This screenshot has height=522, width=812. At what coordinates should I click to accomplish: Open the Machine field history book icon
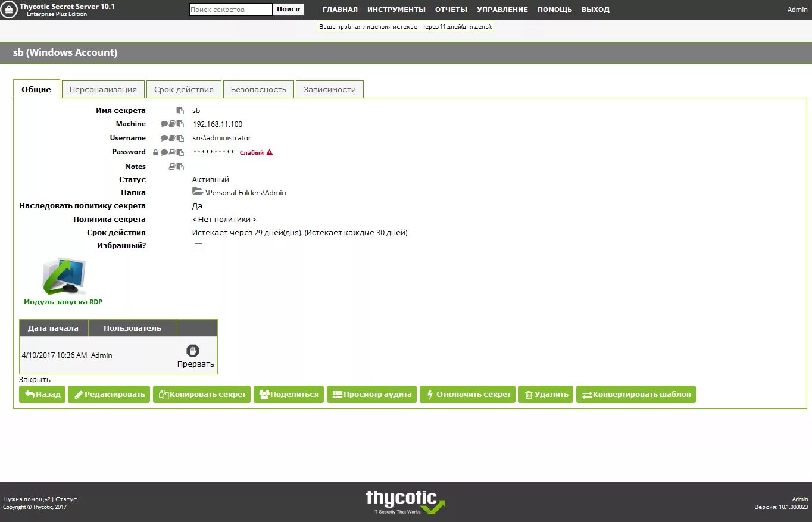[172, 124]
